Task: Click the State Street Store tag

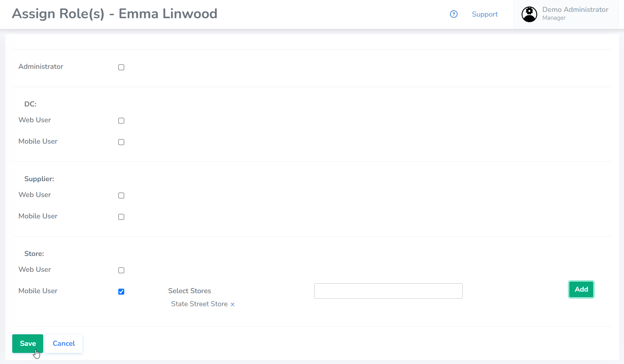Action: click(x=199, y=304)
